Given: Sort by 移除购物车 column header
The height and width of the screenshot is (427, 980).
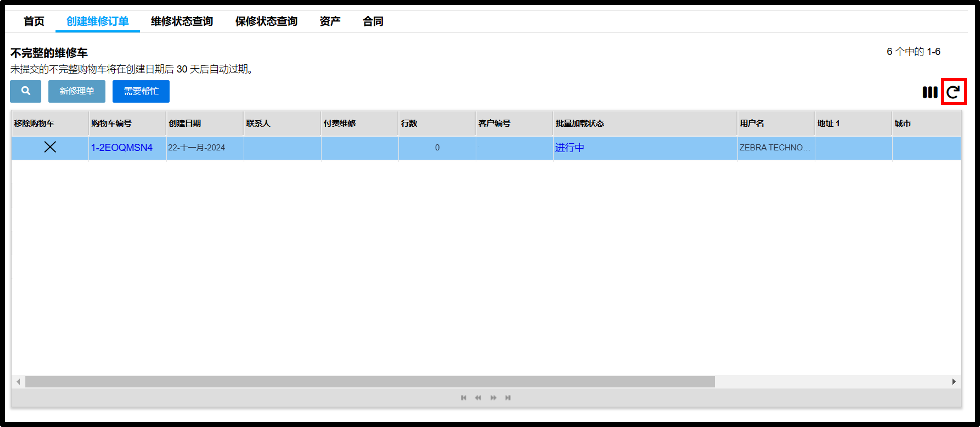Looking at the screenshot, I should [x=50, y=123].
